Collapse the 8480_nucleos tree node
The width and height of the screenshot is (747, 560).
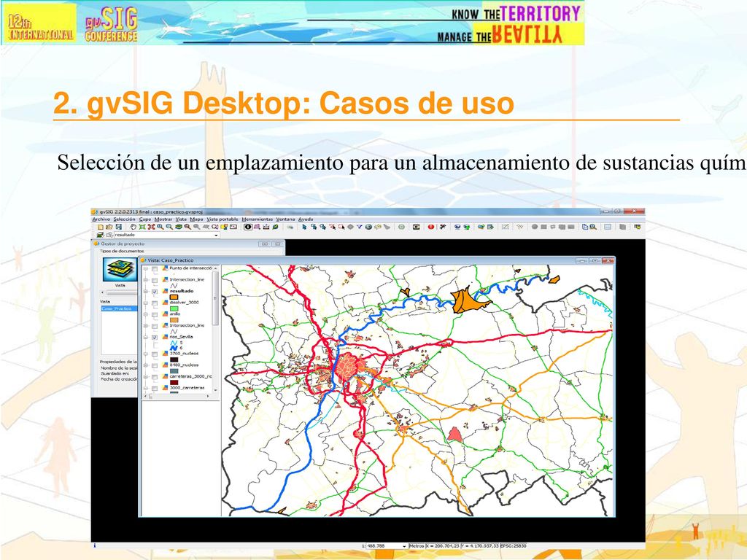pos(145,365)
